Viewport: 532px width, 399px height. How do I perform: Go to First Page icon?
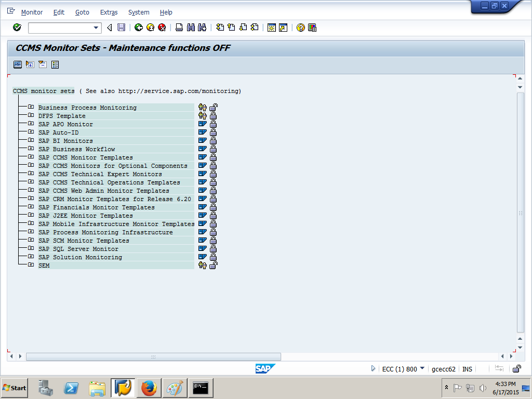coord(220,28)
